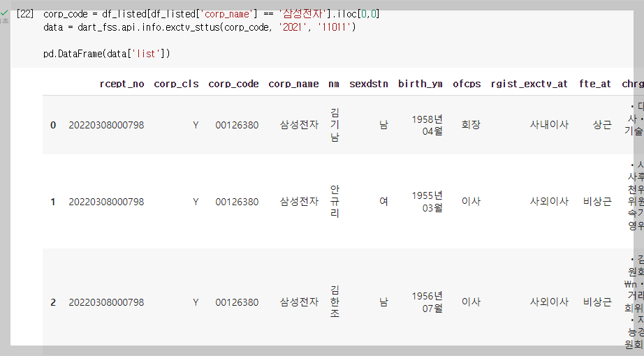Click the 상근 cell in row 0
This screenshot has height=356, width=644.
(602, 125)
